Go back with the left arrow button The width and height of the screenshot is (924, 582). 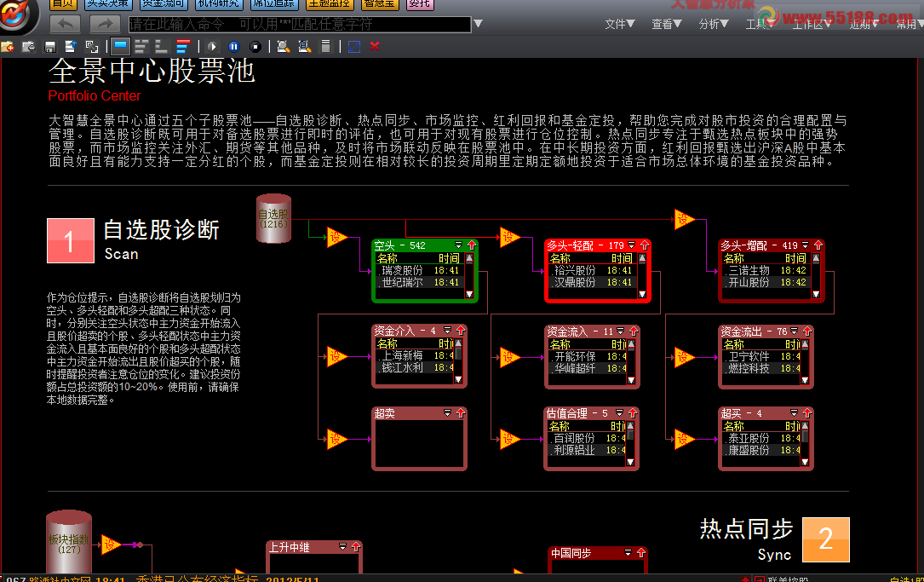click(66, 24)
